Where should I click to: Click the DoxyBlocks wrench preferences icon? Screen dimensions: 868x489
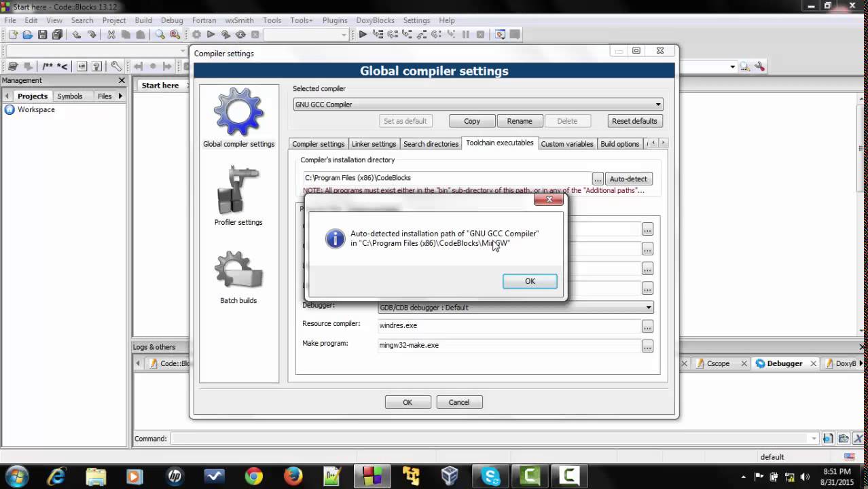[x=116, y=66]
